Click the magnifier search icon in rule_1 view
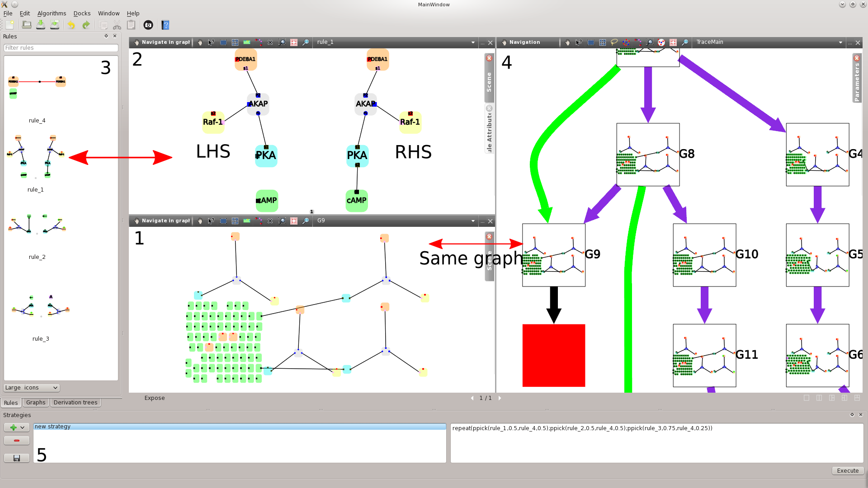The image size is (868, 488). click(306, 42)
